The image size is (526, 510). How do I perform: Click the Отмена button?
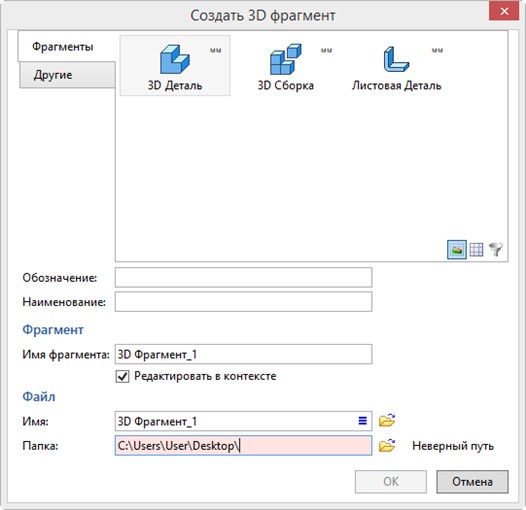472,481
